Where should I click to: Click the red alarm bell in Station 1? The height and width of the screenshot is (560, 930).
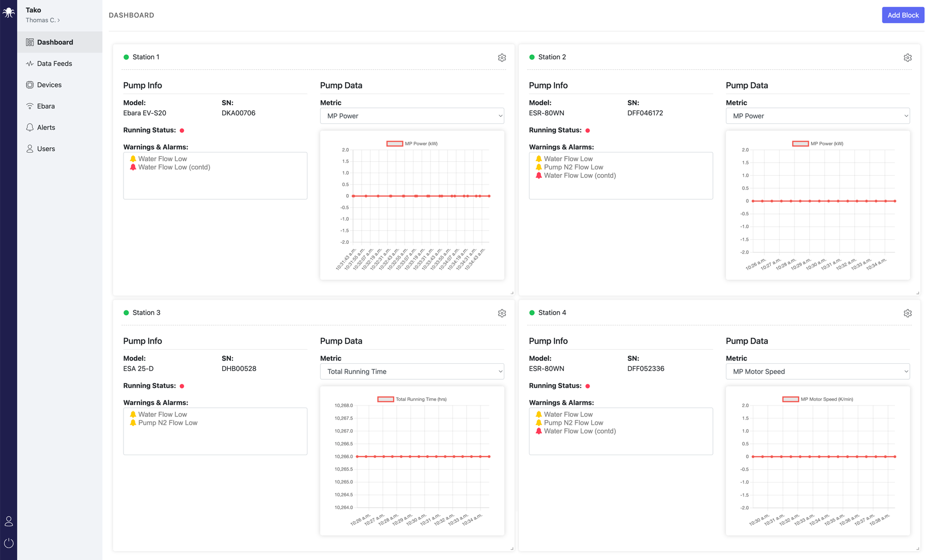point(133,167)
